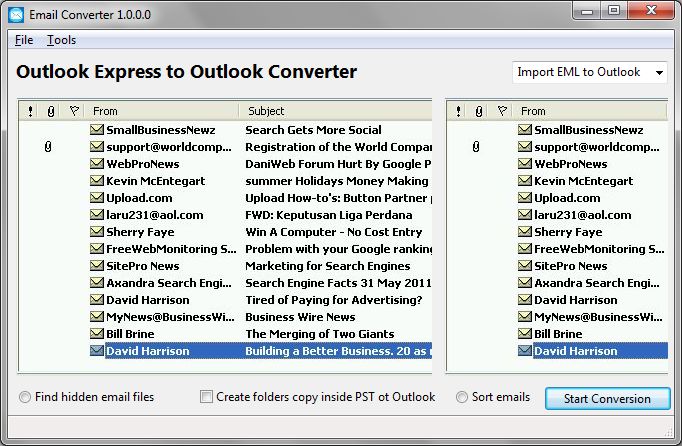Viewport: 682px width, 446px height.
Task: Sort right list by flag column header
Action: click(501, 111)
